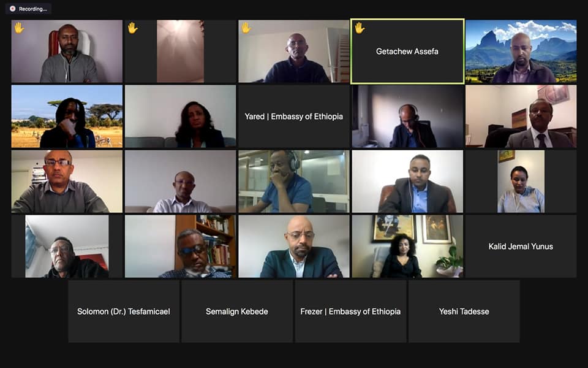
Task: Select video tile with bookshelf in background
Action: 180,247
